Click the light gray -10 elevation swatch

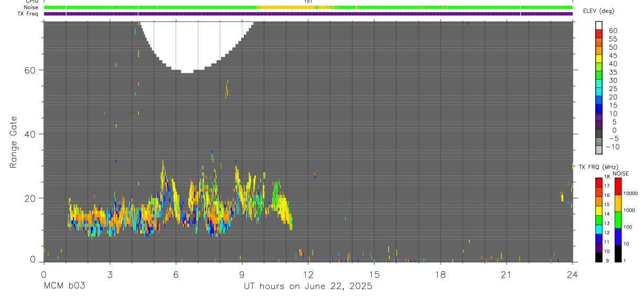pyautogui.click(x=599, y=150)
